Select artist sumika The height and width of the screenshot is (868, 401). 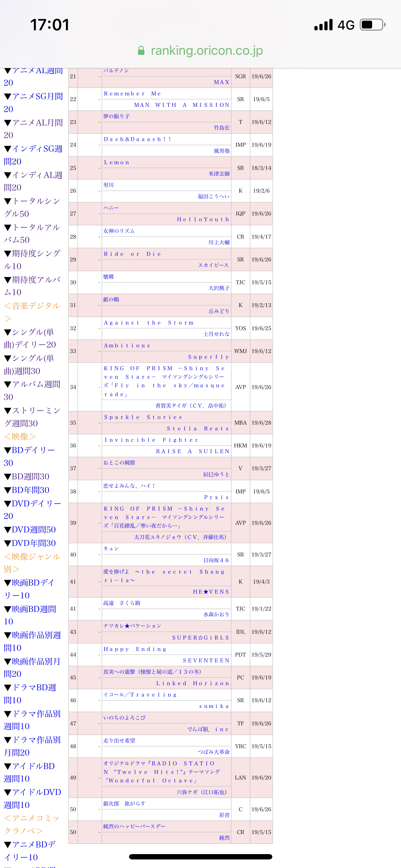pyautogui.click(x=215, y=706)
